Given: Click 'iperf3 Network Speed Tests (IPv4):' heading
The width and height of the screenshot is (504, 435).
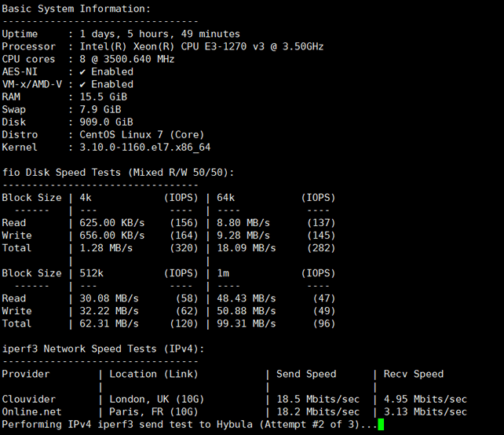Looking at the screenshot, I should click(x=103, y=349).
